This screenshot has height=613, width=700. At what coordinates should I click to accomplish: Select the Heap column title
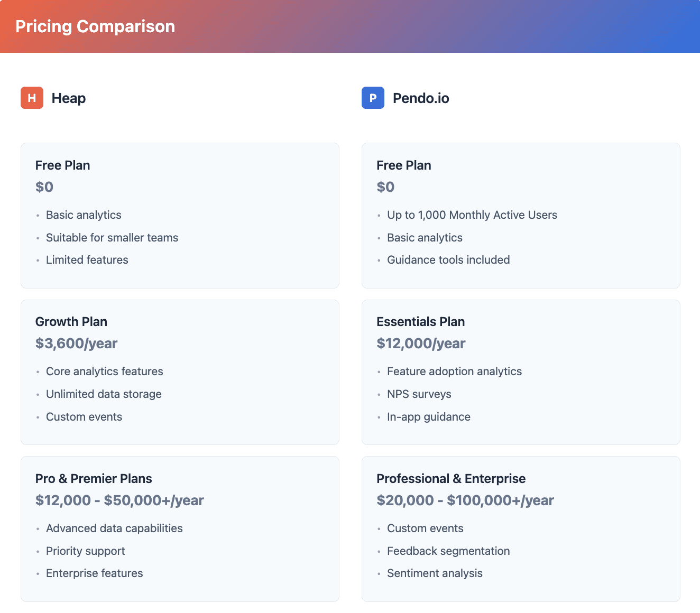coord(69,98)
